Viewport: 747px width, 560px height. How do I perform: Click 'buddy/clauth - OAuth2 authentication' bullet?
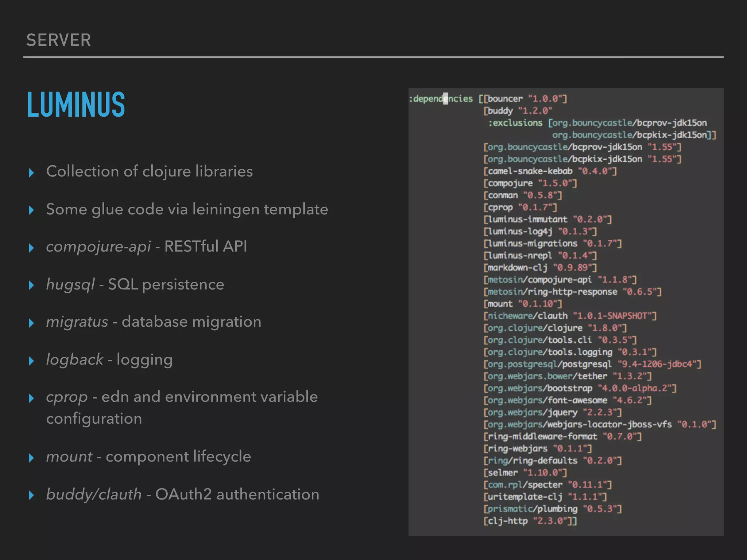pyautogui.click(x=182, y=495)
